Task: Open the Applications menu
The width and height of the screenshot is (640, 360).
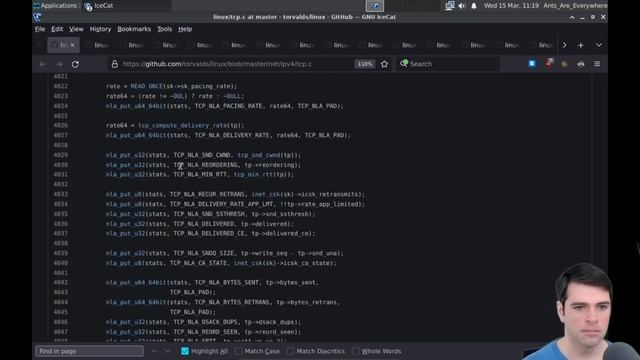Action: (x=55, y=6)
